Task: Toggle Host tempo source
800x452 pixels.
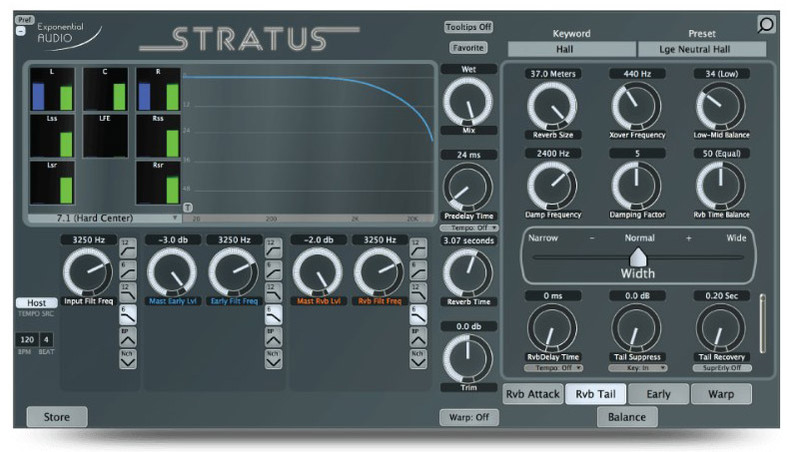Action: click(36, 303)
